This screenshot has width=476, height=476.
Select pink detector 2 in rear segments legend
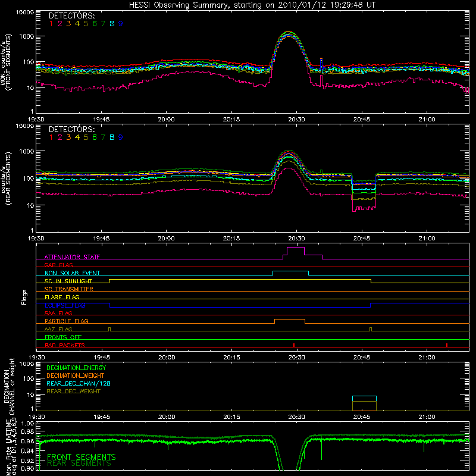click(60, 137)
